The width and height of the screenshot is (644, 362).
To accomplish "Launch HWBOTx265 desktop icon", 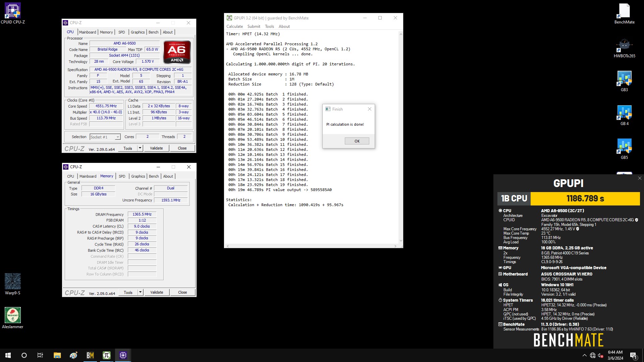I will pyautogui.click(x=624, y=48).
